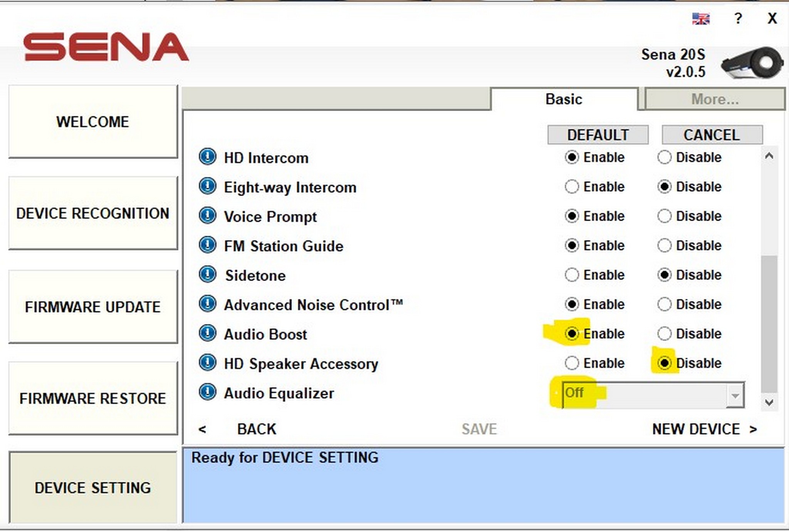Click scrollbar down arrow in settings list
789x532 pixels.
pos(769,403)
